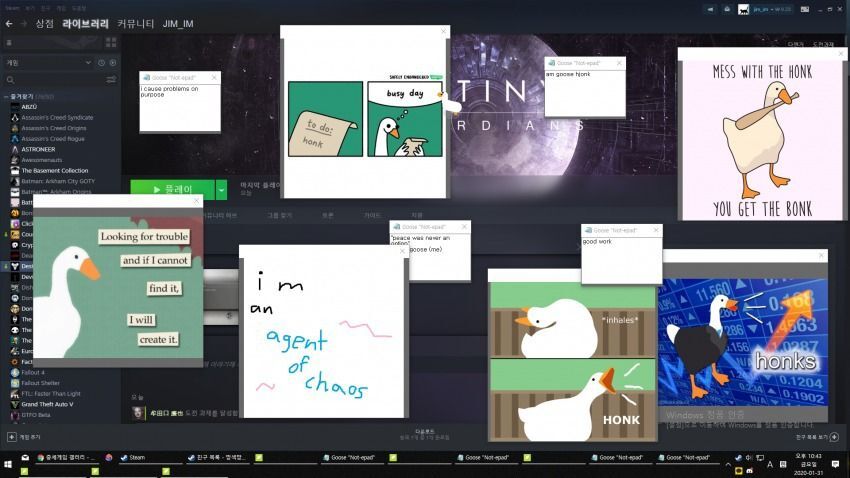
Task: Open the friends list plus icon
Action: [834, 437]
